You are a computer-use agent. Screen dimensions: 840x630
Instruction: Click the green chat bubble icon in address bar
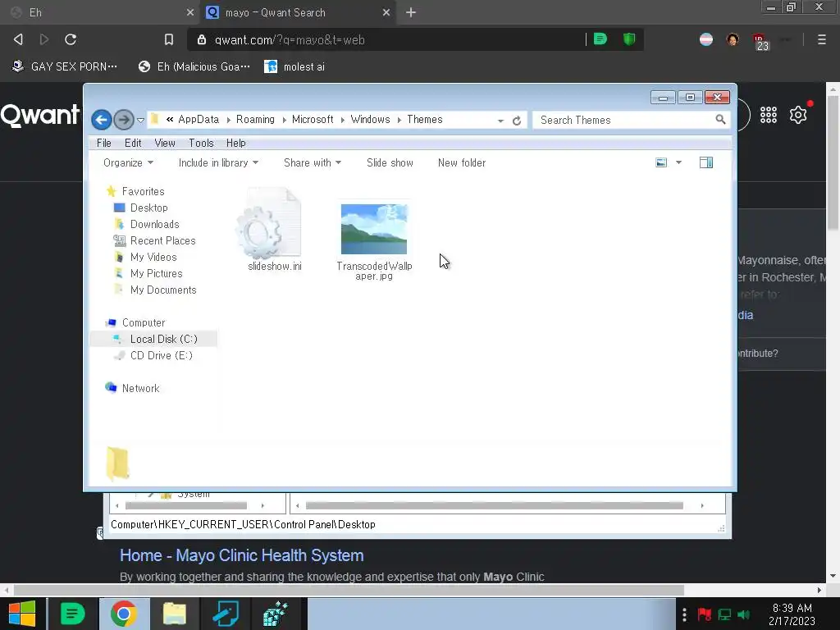pyautogui.click(x=600, y=39)
